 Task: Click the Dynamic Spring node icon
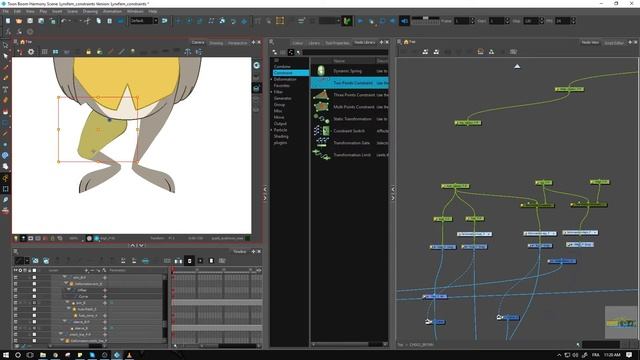click(x=321, y=71)
